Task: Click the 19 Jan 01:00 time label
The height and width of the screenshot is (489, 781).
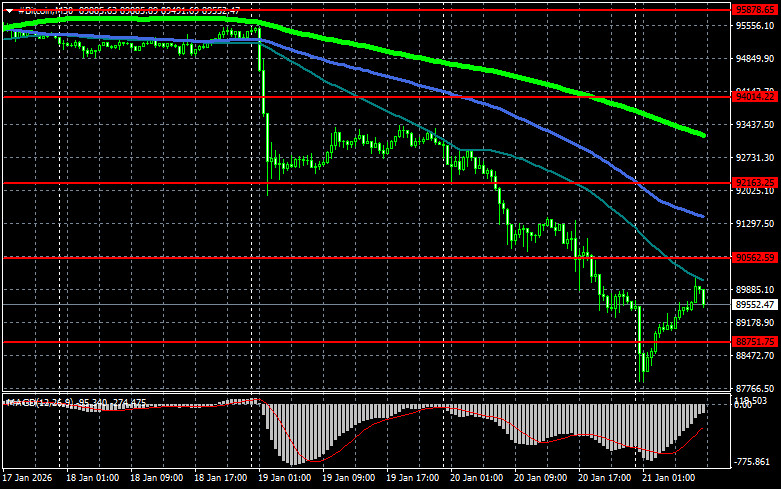Action: tap(283, 479)
